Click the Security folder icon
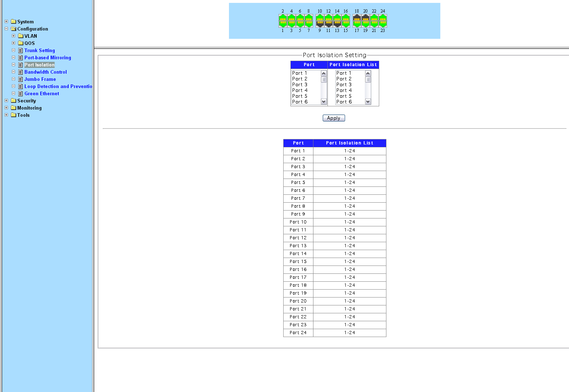 (14, 101)
